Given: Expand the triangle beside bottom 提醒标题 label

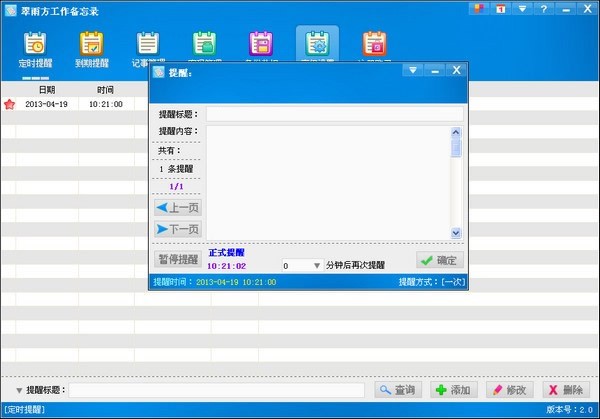Looking at the screenshot, I should (19, 391).
